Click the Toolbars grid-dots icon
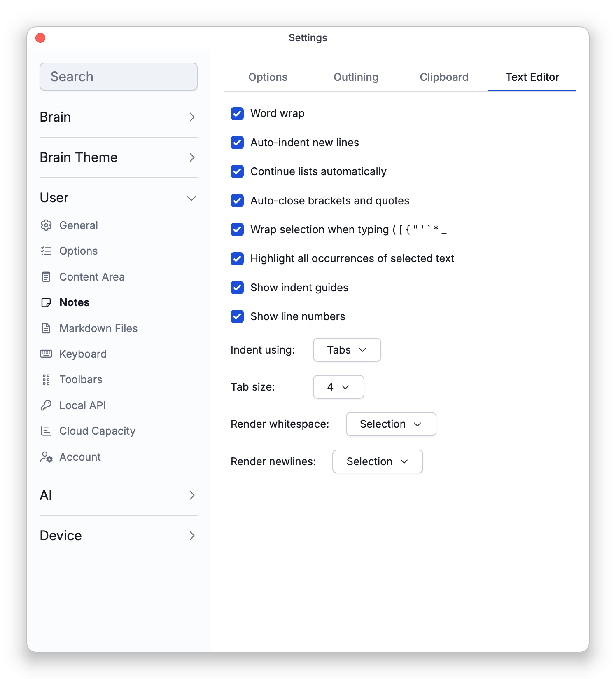 pos(46,379)
